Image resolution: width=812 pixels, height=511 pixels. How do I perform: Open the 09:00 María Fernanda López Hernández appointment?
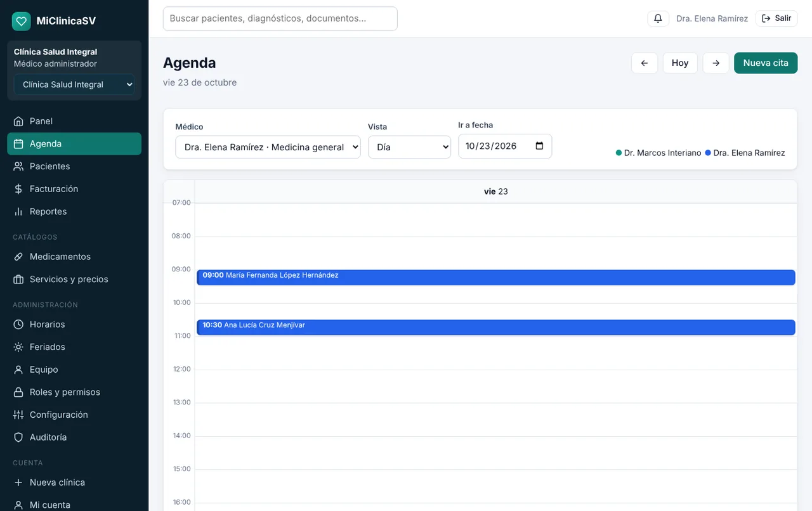[x=496, y=277]
